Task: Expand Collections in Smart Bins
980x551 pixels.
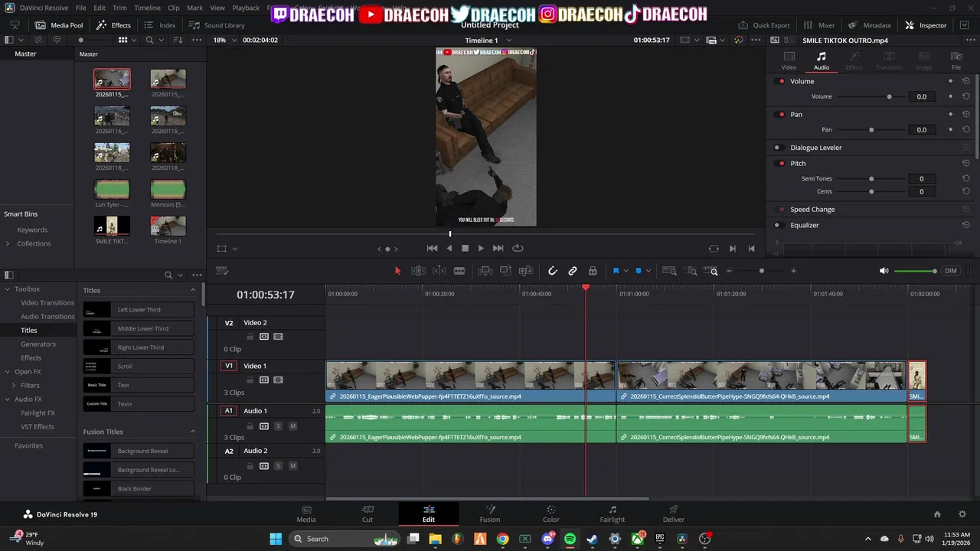Action: point(8,243)
